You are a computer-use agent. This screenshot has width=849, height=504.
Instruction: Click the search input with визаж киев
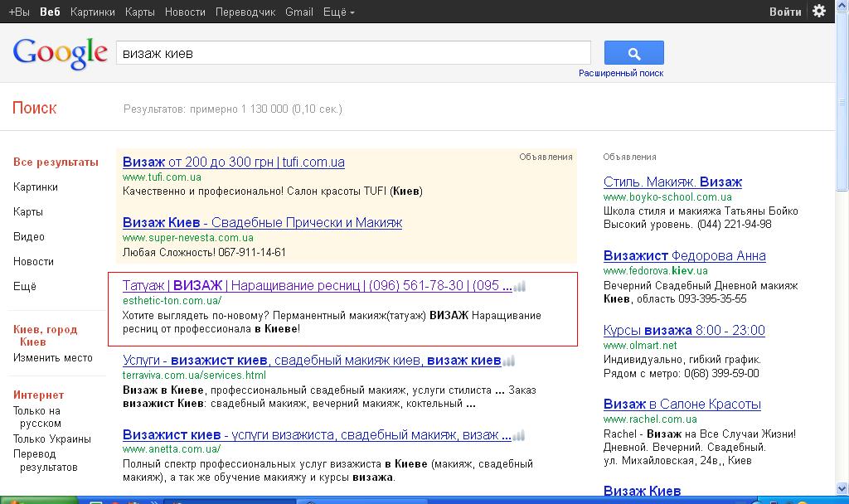[x=353, y=53]
